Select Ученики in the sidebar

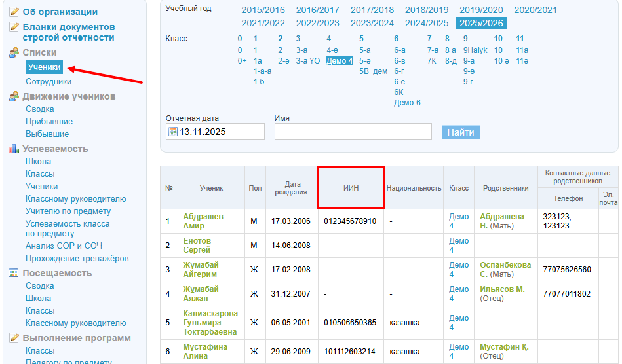click(x=45, y=67)
